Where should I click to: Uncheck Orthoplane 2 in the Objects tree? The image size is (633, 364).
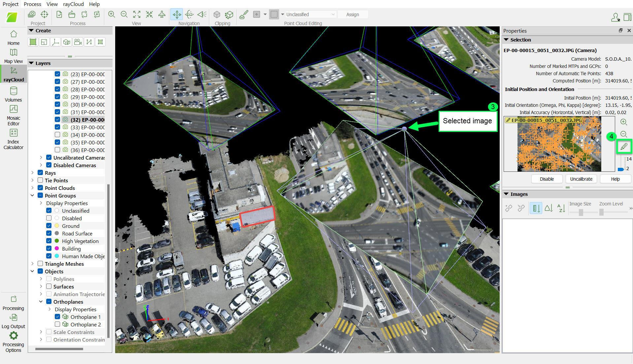[x=57, y=324]
